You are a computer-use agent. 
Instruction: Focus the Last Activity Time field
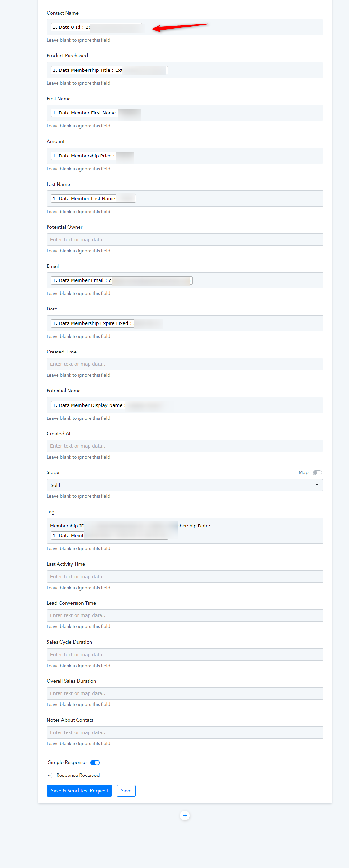pos(185,577)
